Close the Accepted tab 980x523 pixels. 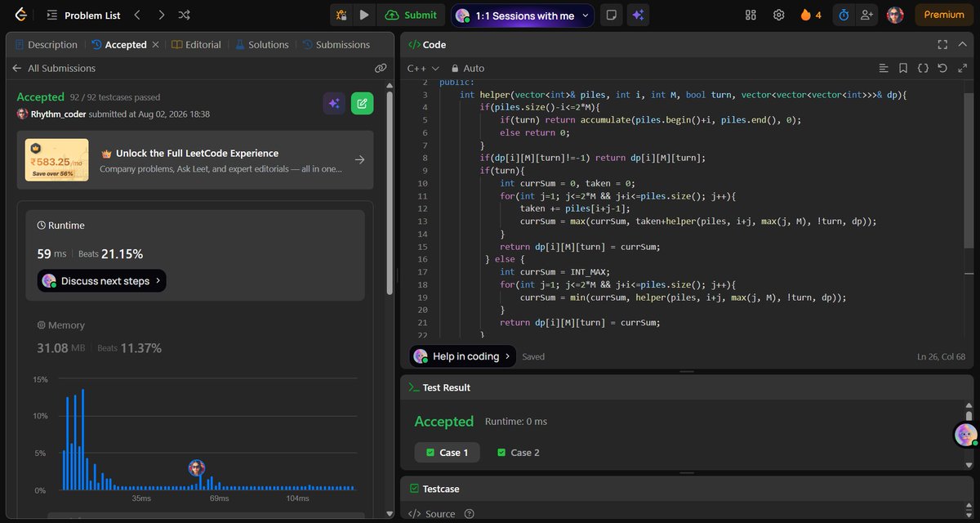[x=156, y=45]
